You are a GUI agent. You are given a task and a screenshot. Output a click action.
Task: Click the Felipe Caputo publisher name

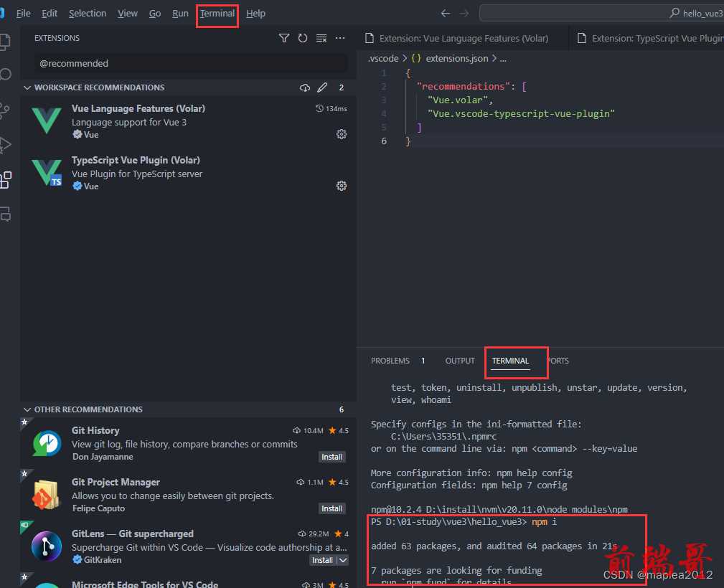(x=98, y=508)
